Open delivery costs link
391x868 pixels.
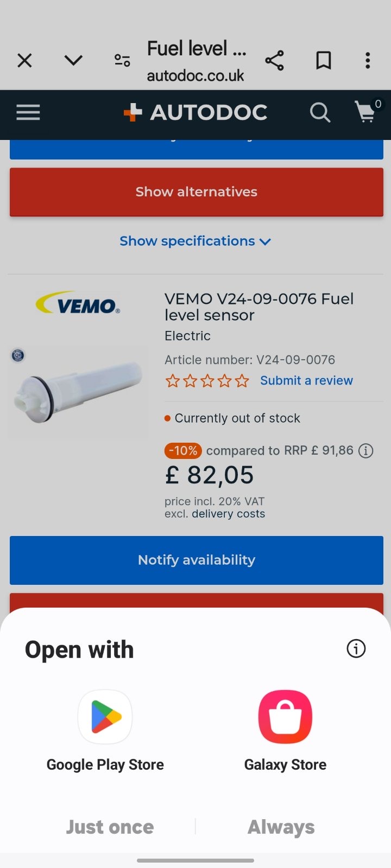tap(229, 514)
